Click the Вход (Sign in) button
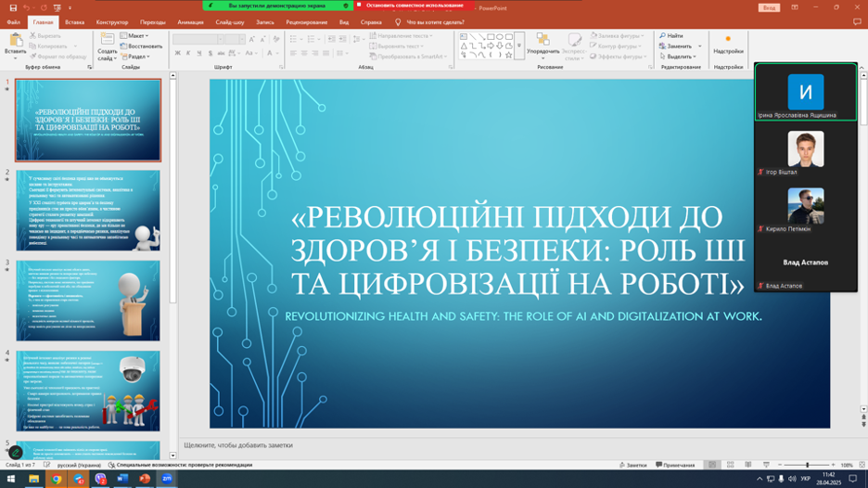The image size is (868, 488). point(769,7)
